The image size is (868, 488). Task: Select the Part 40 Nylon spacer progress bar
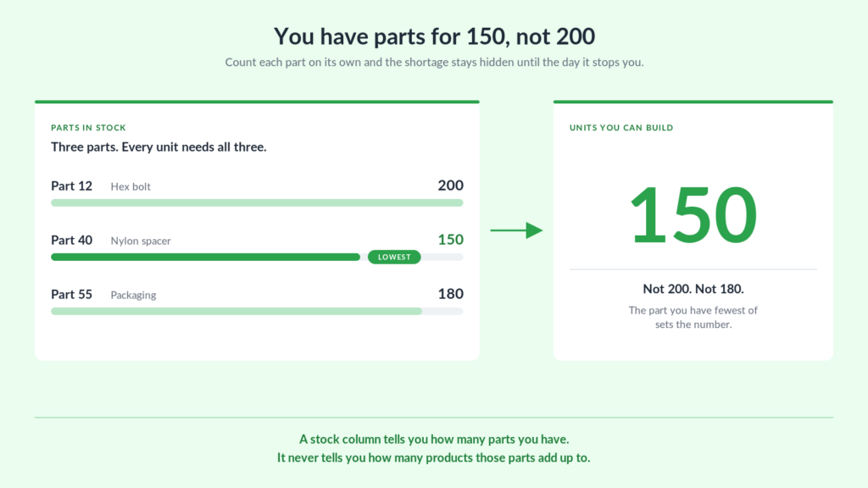257,258
